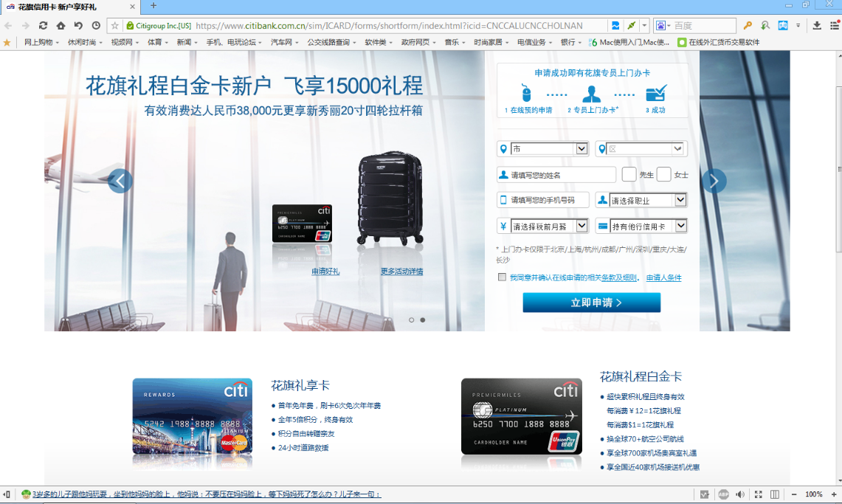Open the 请选择税前月薪 salary dropdown
Image resolution: width=842 pixels, height=504 pixels.
click(549, 226)
